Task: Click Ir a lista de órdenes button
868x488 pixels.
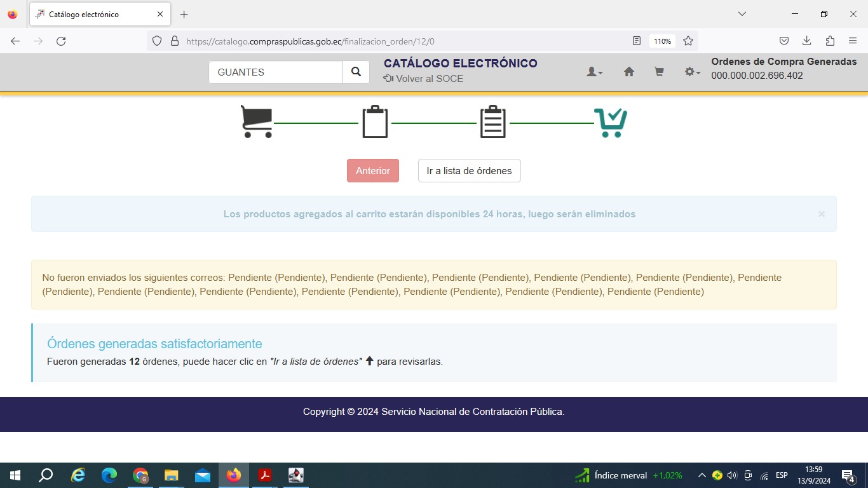Action: pos(469,171)
